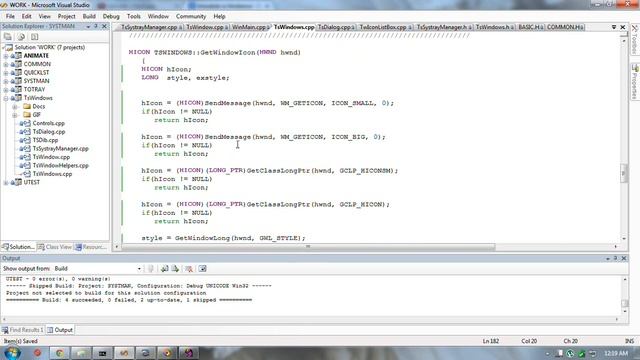
Task: Switch to the Class View panel tab
Action: (x=55, y=247)
